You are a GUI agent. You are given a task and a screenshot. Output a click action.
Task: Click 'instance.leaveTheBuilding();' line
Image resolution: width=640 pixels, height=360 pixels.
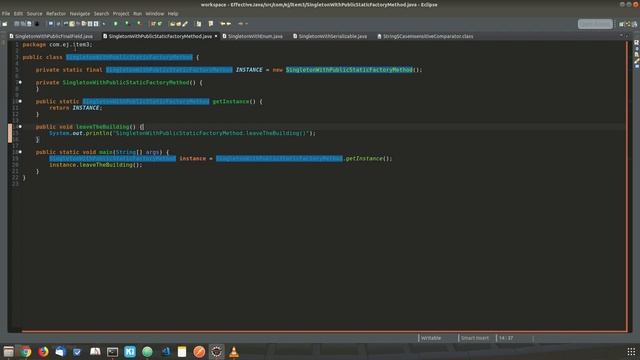click(x=96, y=165)
